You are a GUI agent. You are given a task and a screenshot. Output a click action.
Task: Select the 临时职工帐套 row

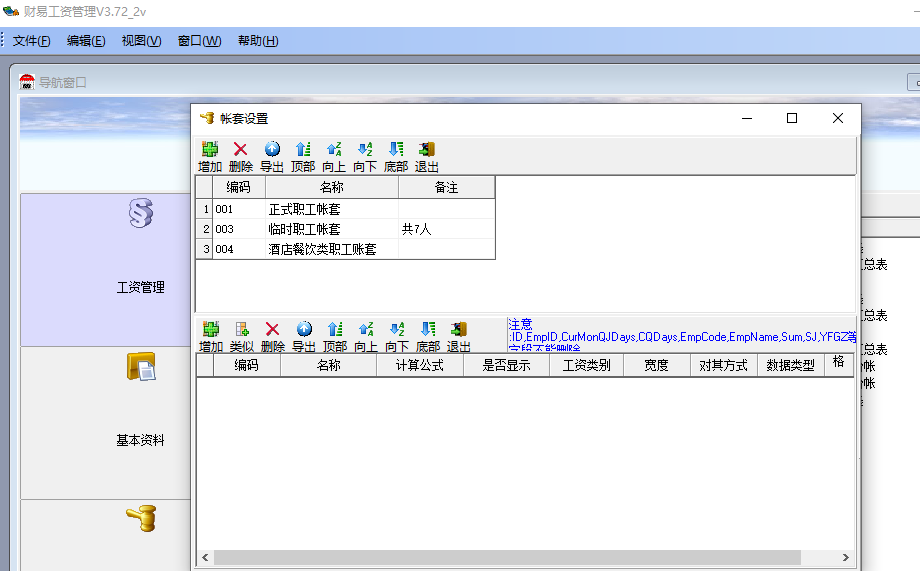pos(305,230)
